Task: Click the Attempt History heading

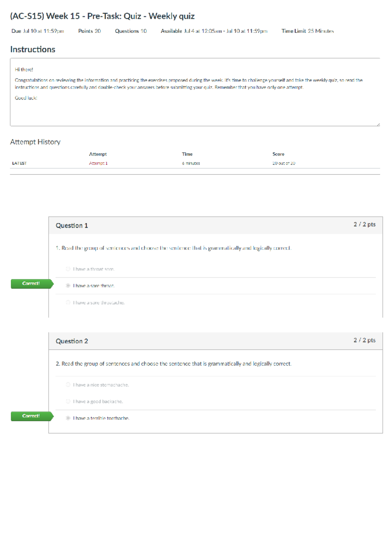Action: [35, 142]
